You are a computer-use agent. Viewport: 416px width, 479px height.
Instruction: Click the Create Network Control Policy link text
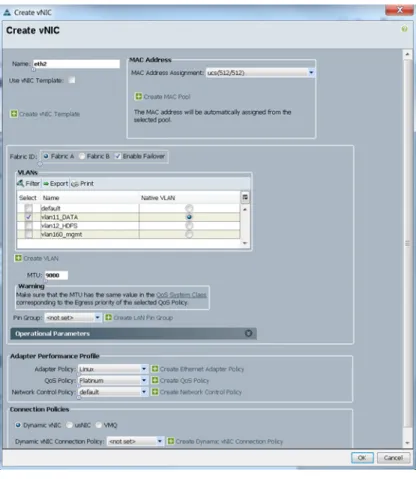coord(201,392)
